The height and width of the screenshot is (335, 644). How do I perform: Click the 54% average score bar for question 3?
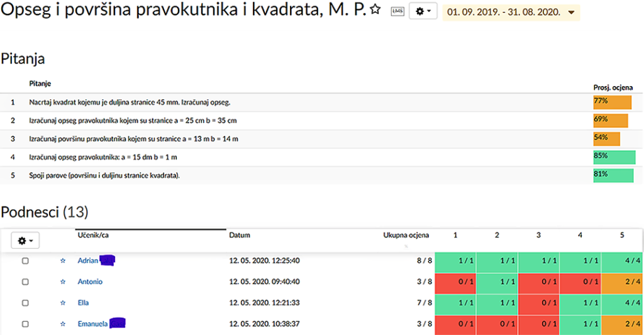click(x=606, y=138)
